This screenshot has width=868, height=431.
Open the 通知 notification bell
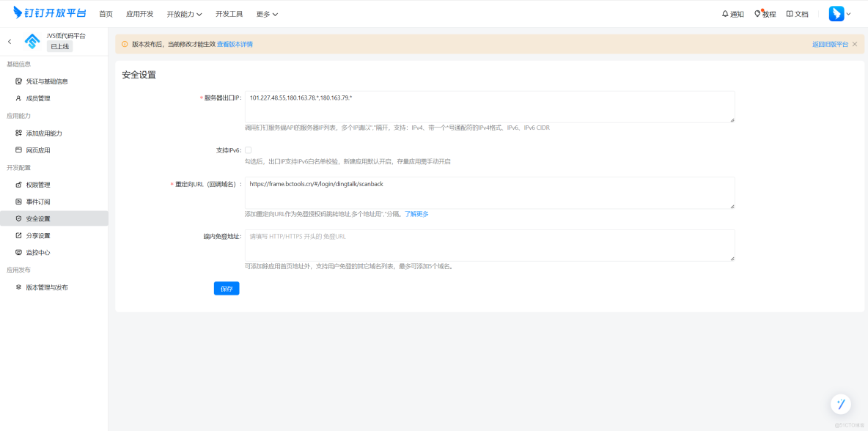tap(730, 13)
